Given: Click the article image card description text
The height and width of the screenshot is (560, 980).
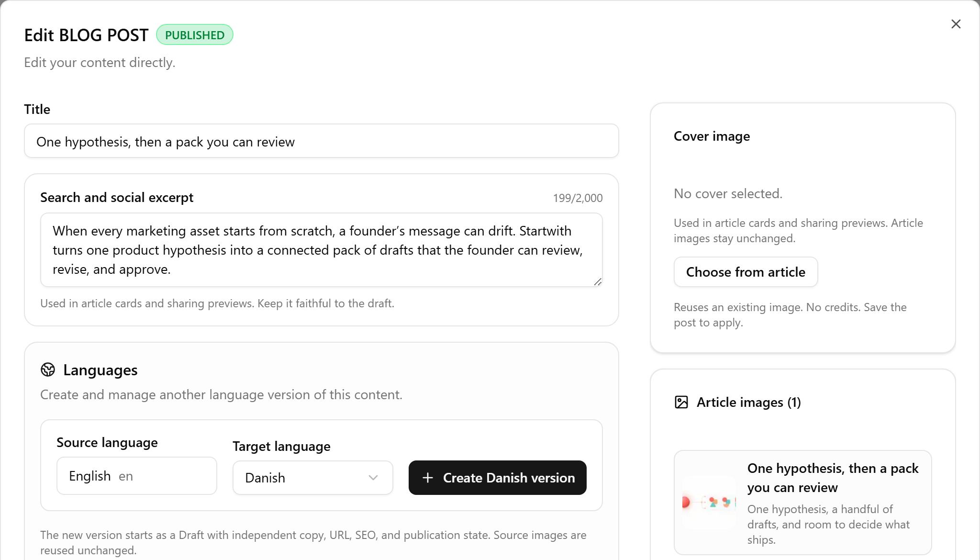Looking at the screenshot, I should pyautogui.click(x=828, y=525).
